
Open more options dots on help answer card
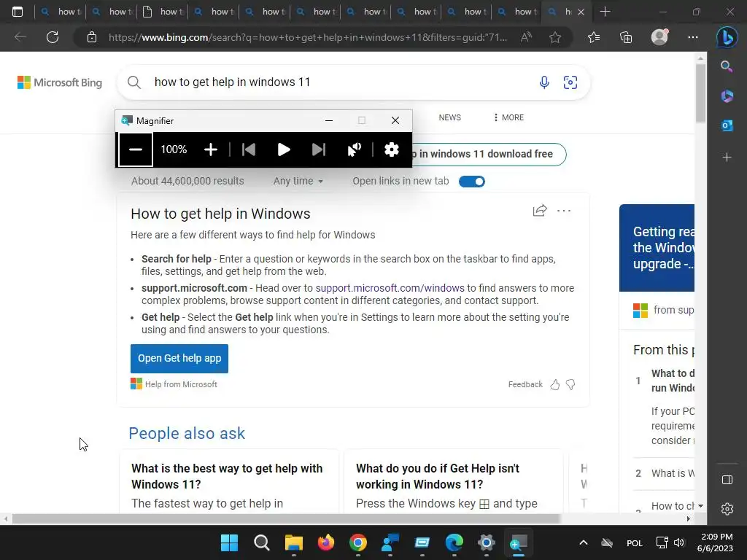(564, 211)
